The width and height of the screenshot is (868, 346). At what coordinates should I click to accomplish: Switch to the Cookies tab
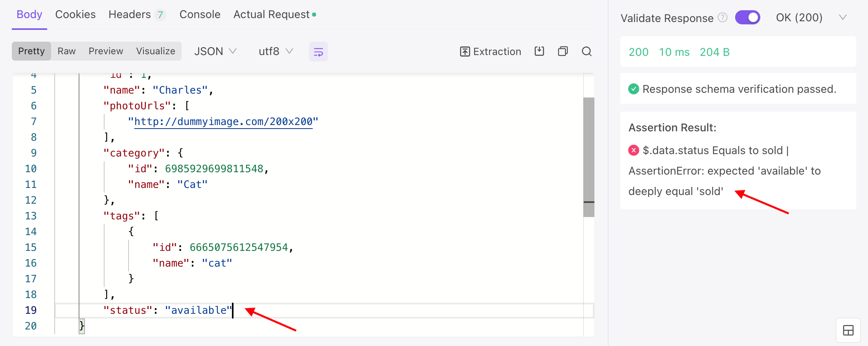tap(75, 15)
